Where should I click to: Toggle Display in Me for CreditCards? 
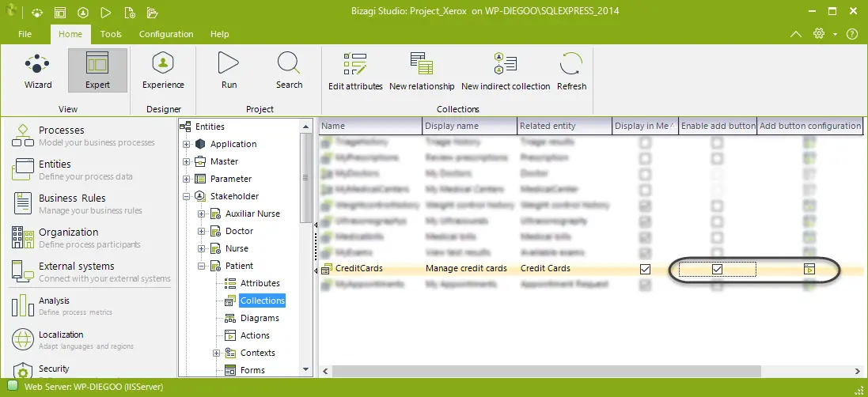click(645, 269)
